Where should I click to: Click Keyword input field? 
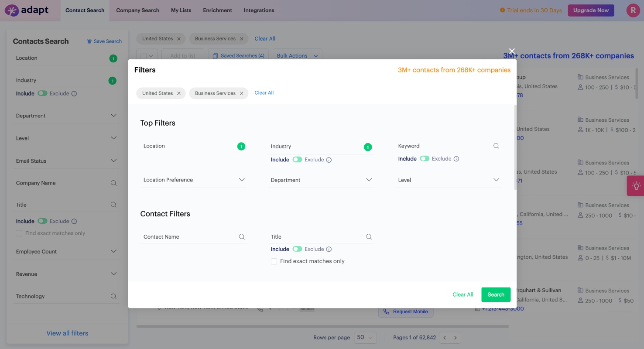coord(449,146)
